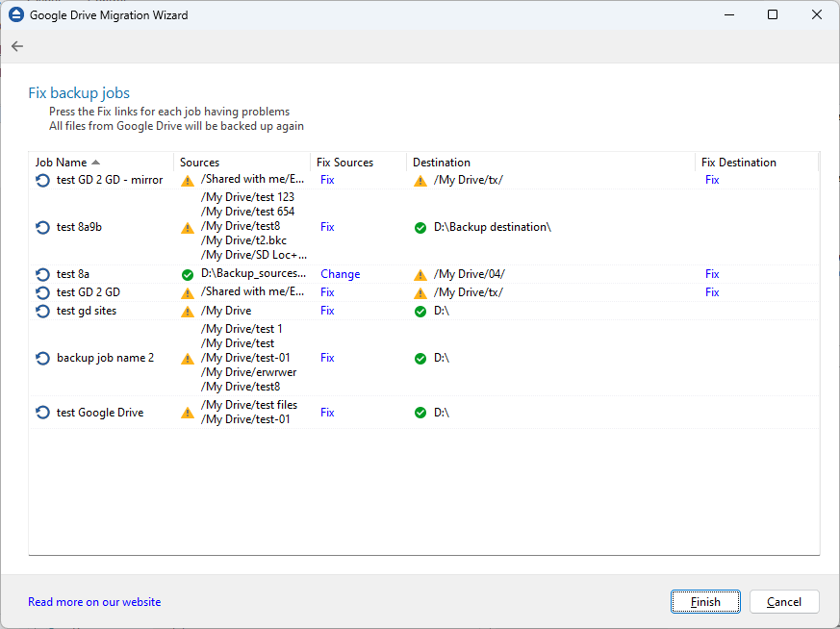Click the Google Drive Migration Wizard title bar icon
Screen dimensions: 840x629
pyautogui.click(x=14, y=14)
